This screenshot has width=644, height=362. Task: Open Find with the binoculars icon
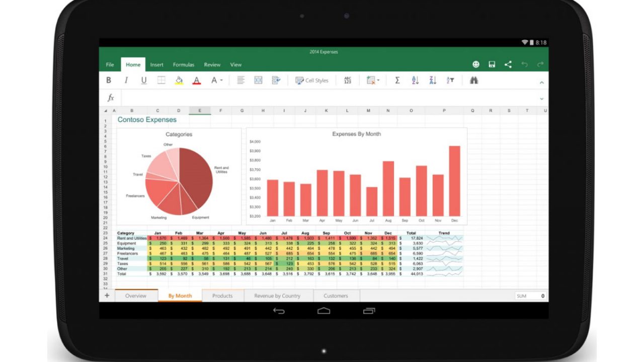click(x=473, y=80)
